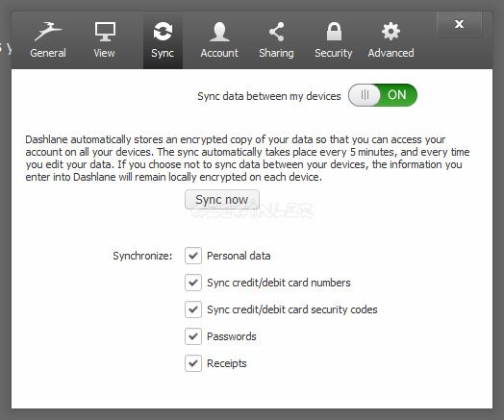The height and width of the screenshot is (420, 504).
Task: Close the preferences window
Action: coord(460,24)
